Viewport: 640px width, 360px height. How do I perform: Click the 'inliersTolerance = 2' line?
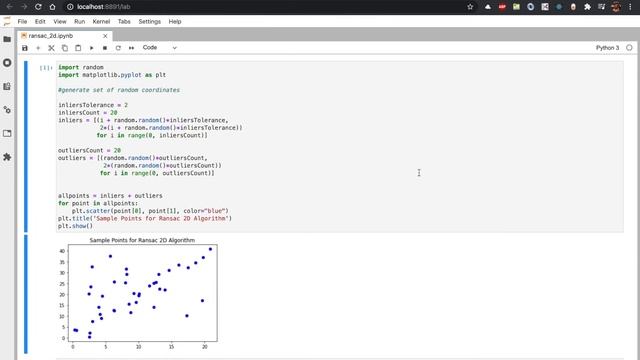(93, 105)
